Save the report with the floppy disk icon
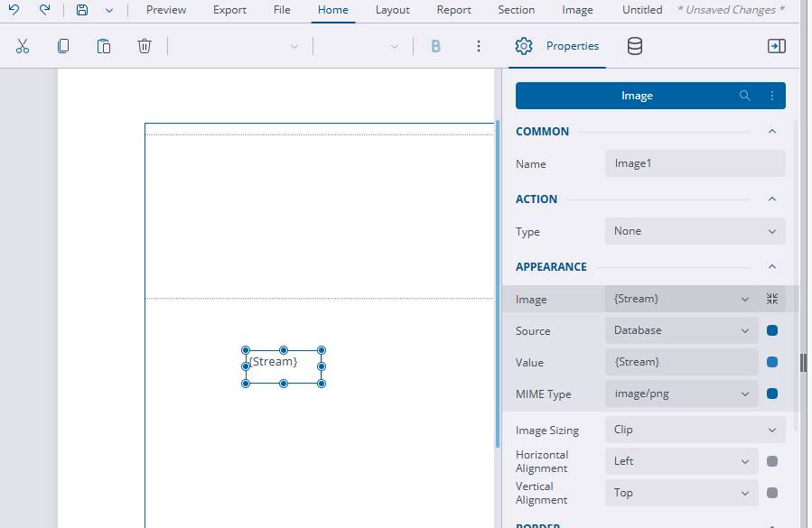This screenshot has height=528, width=812. (x=82, y=10)
